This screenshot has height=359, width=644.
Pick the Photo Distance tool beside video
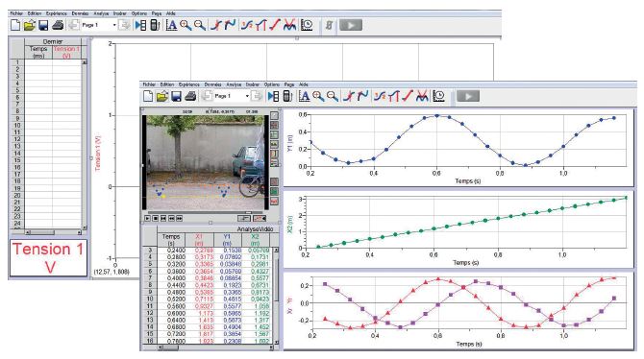(x=274, y=154)
